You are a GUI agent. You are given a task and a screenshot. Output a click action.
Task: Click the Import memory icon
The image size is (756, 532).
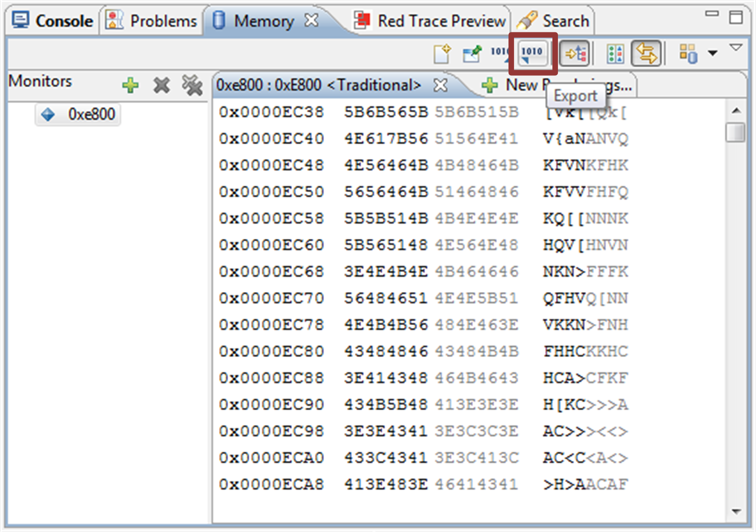tap(500, 54)
